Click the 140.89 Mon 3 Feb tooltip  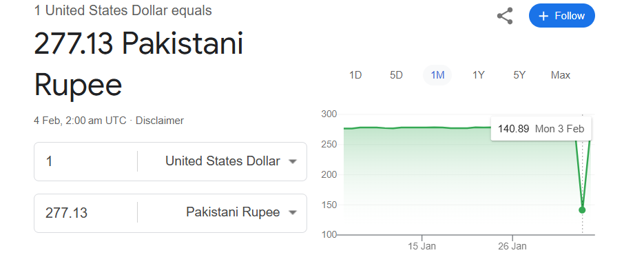(541, 129)
